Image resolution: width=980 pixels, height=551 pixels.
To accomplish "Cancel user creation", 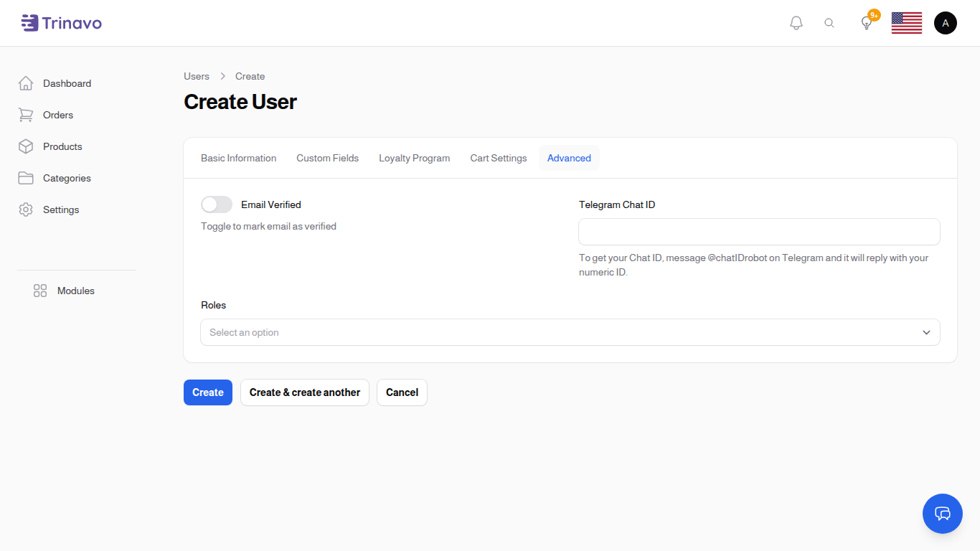I will 402,392.
